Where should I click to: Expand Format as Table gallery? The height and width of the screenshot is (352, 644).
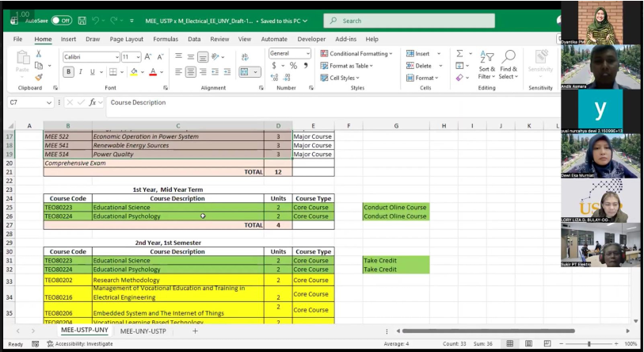pyautogui.click(x=347, y=65)
